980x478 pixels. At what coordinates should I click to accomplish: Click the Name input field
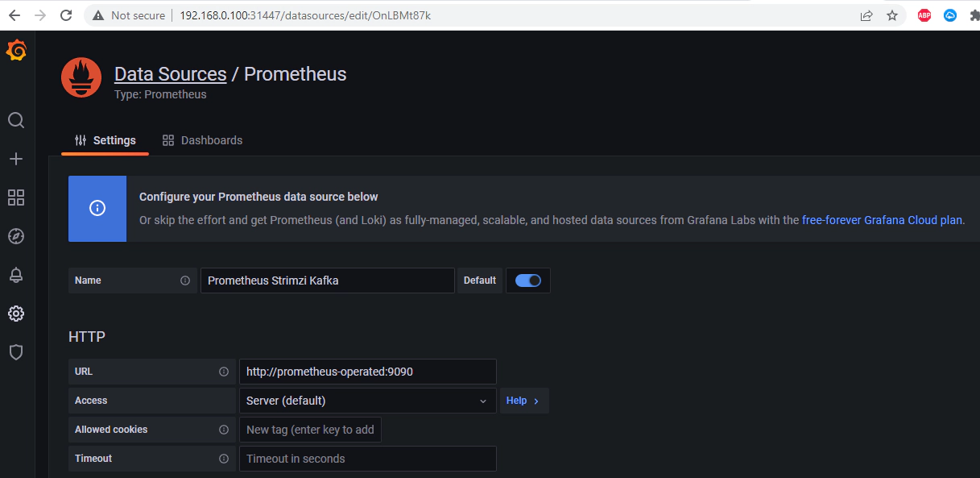click(x=328, y=281)
